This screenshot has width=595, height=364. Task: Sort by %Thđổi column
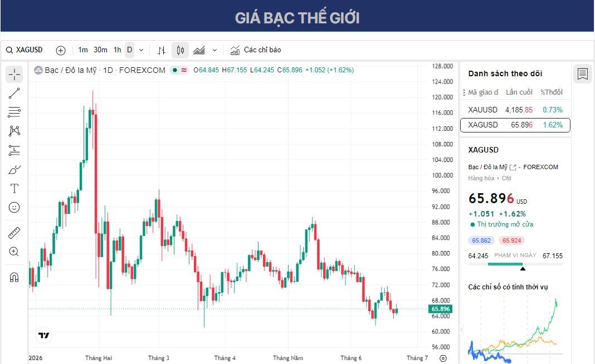coord(552,92)
